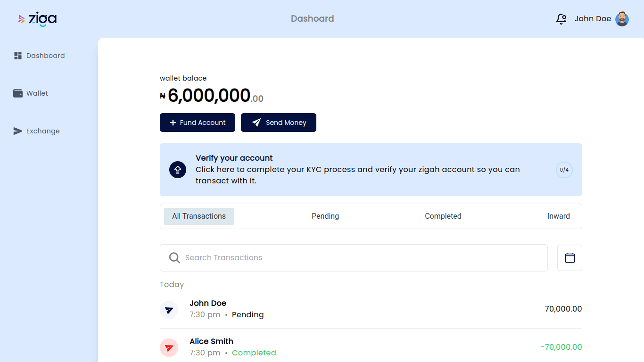Click the 70,000.00 pending amount
This screenshot has height=362, width=644.
tap(563, 309)
